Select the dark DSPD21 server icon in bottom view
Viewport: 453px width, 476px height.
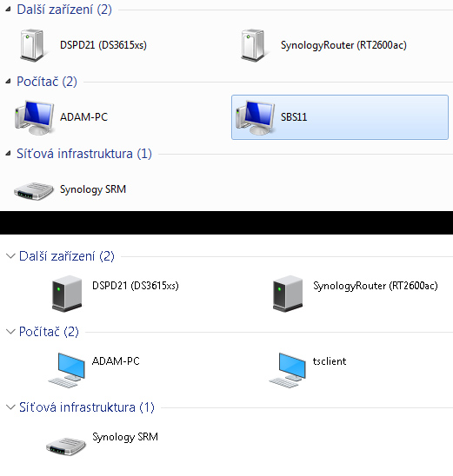coord(67,294)
